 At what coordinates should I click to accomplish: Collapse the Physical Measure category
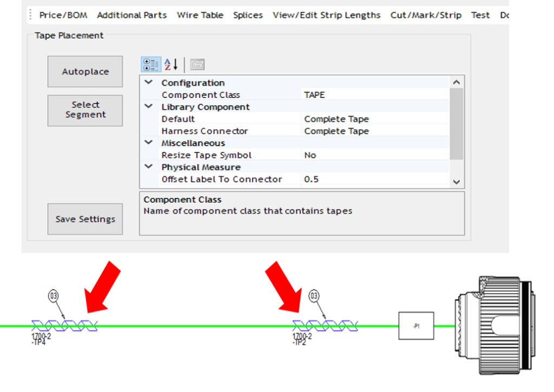coord(149,167)
